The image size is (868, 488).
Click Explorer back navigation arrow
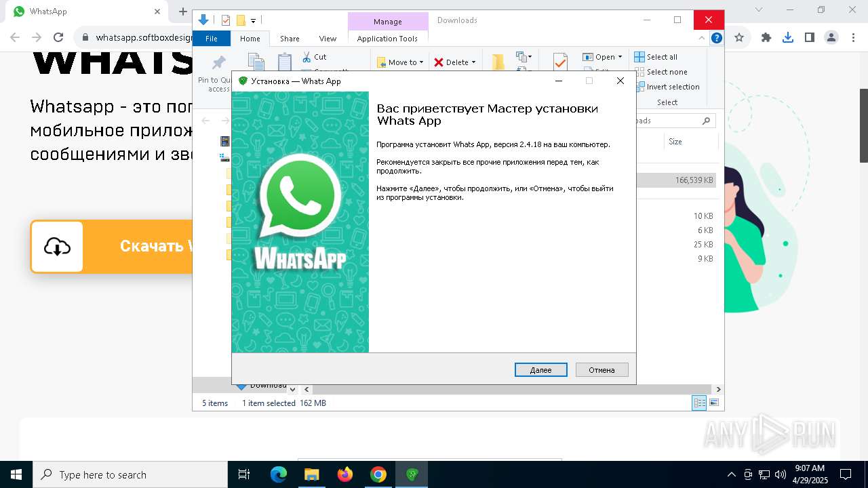pyautogui.click(x=205, y=121)
